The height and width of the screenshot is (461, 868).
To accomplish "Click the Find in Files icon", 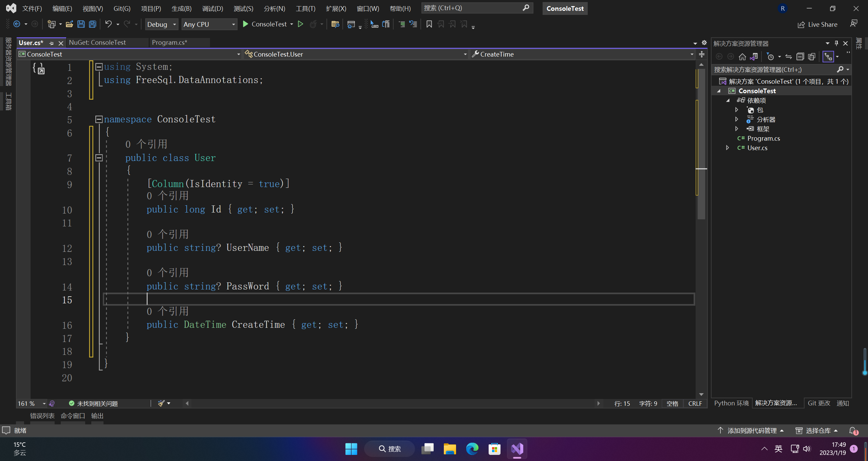I will pos(335,24).
